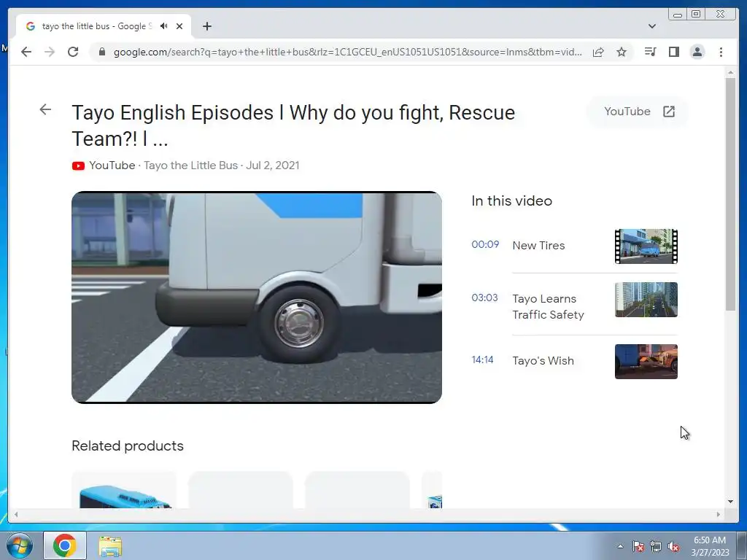Click the vertical scrollbar thumb
Viewport: 747px width, 560px height.
coord(730,194)
